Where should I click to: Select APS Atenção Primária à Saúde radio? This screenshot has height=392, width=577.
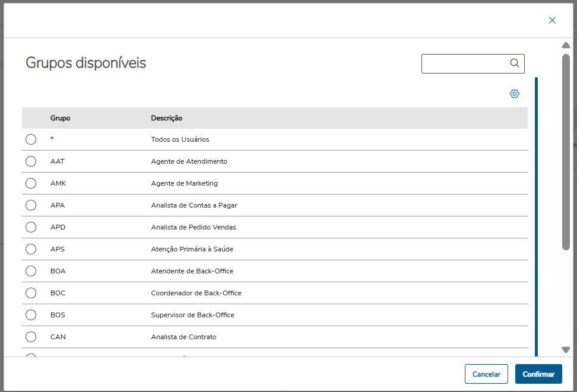pyautogui.click(x=31, y=249)
